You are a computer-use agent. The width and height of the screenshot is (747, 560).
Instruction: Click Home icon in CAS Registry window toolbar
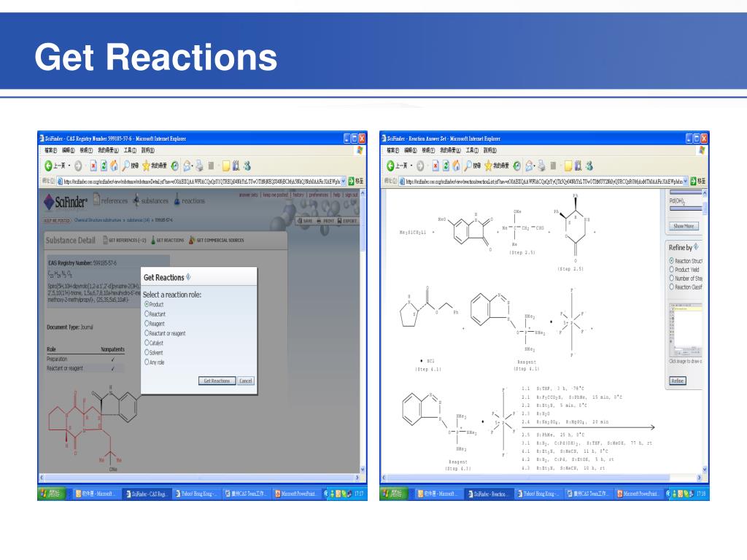coord(114,166)
